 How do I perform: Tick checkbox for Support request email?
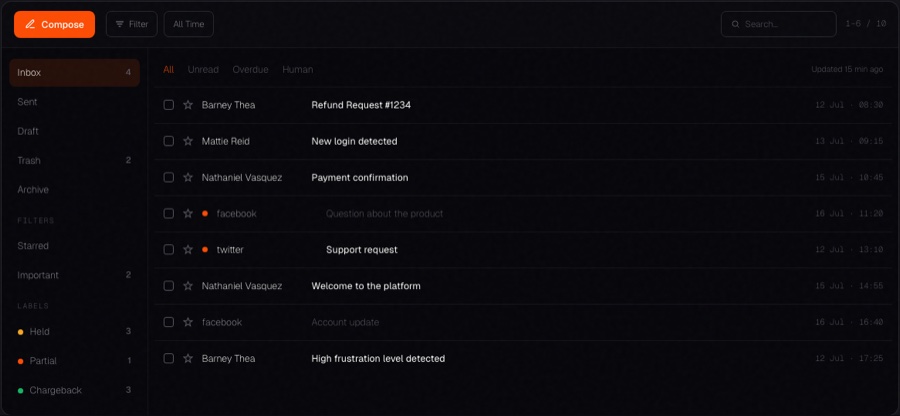click(169, 250)
